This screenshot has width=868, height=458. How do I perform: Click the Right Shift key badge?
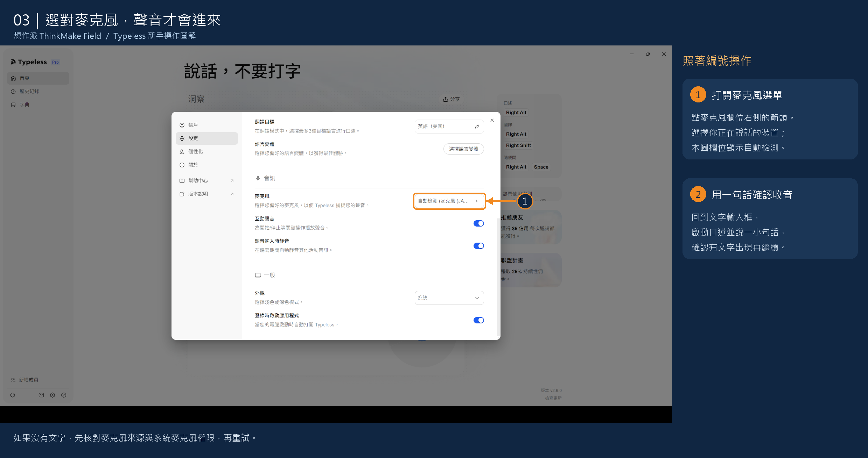pyautogui.click(x=518, y=145)
